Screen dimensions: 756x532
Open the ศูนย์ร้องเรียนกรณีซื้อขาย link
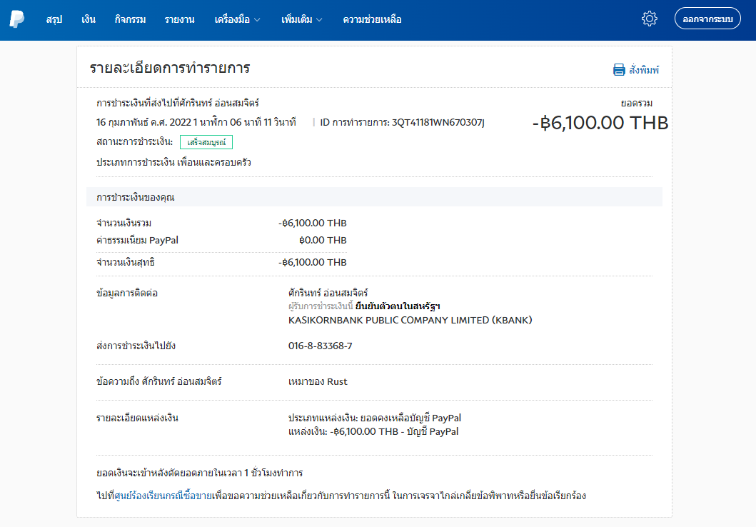pos(163,496)
